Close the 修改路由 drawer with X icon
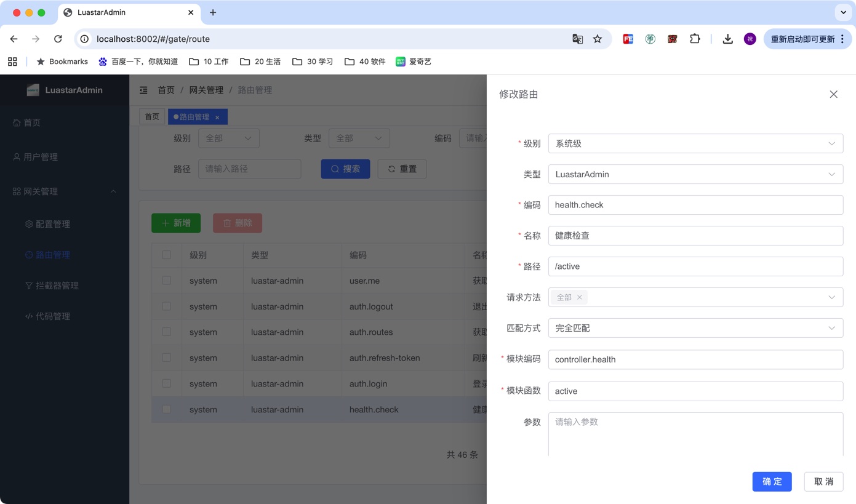This screenshot has width=856, height=504. (x=833, y=94)
